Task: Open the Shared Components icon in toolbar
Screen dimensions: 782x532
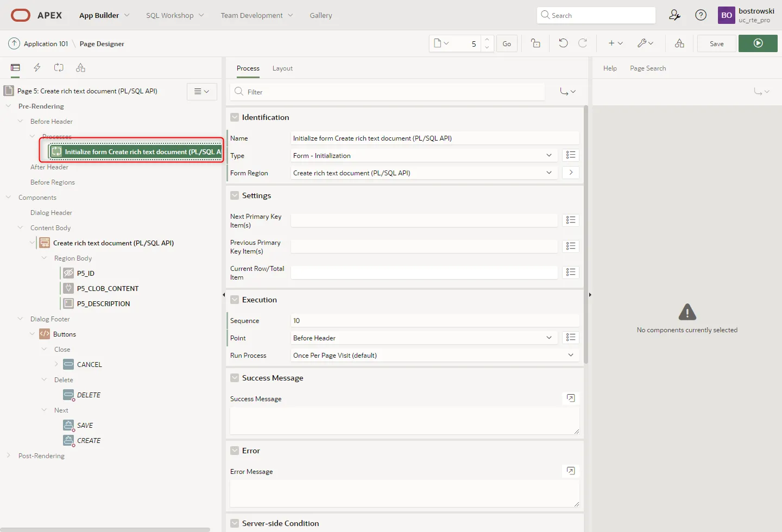Action: pos(679,43)
